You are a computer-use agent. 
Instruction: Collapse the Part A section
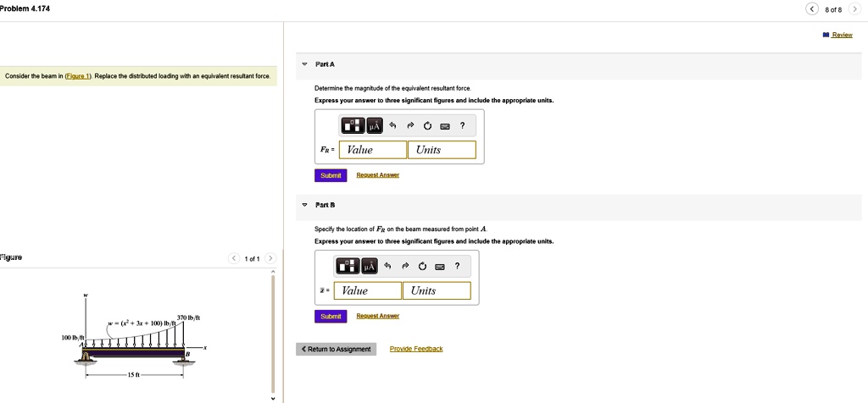click(305, 64)
